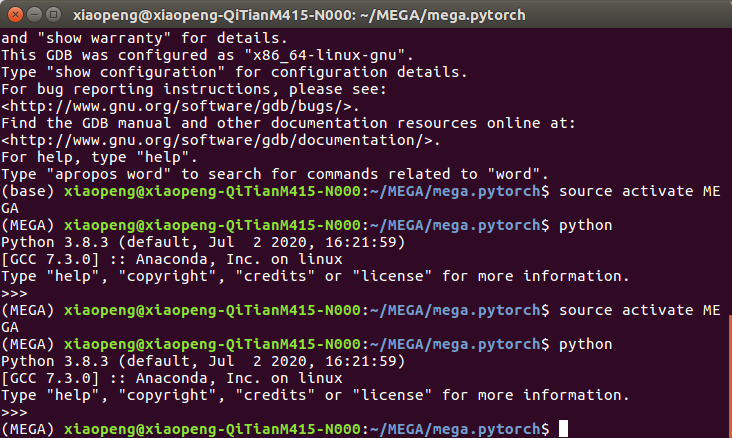Click the first '[GCC 7.3.0] :: Anaconda' line
Screen dimensions: 732x438
coord(171,260)
